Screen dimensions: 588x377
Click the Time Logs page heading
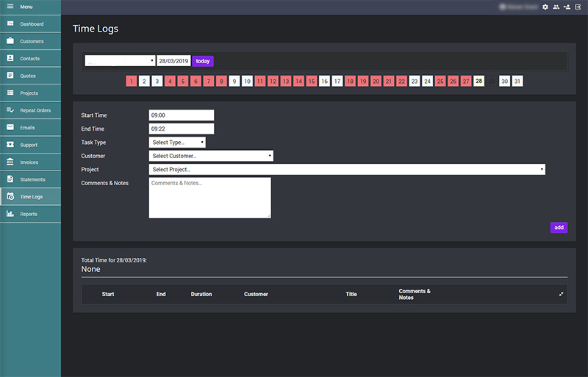(96, 29)
